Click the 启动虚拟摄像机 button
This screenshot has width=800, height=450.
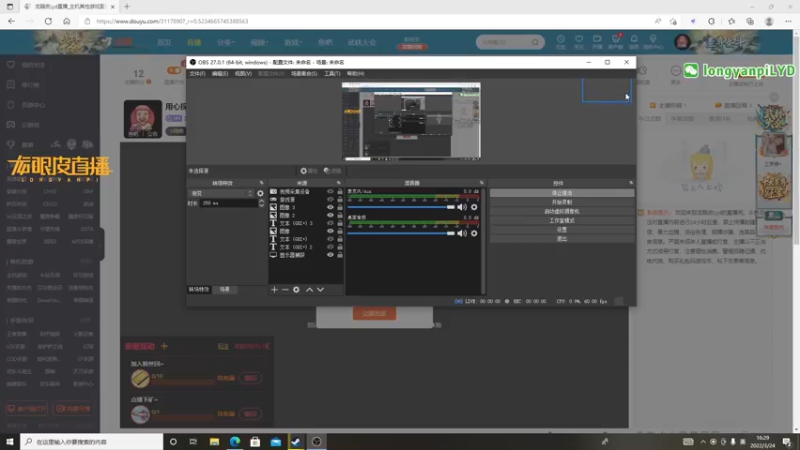point(562,212)
